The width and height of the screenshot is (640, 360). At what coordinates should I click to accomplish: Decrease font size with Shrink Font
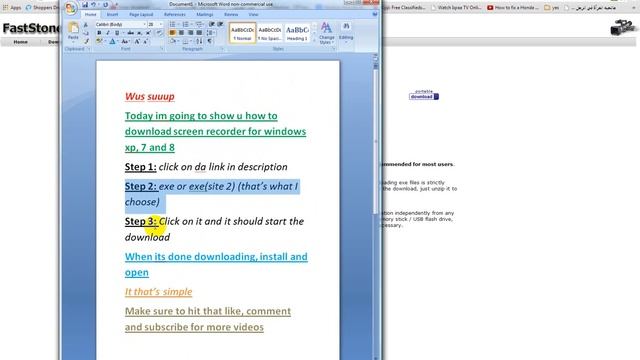click(145, 41)
